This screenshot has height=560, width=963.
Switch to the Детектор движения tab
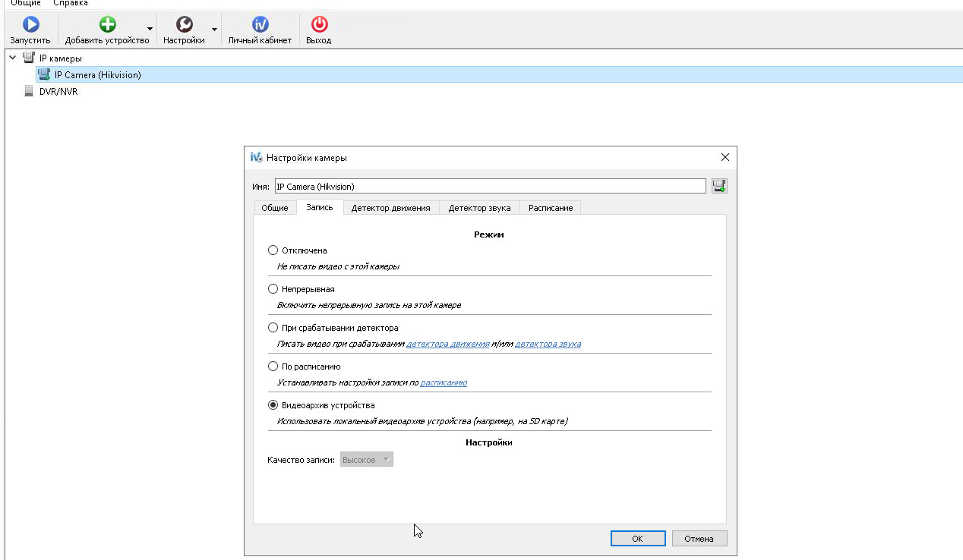coord(390,208)
